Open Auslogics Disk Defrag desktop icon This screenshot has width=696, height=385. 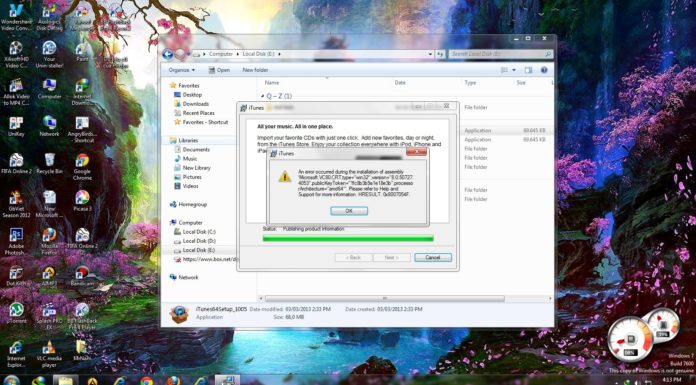[x=49, y=17]
